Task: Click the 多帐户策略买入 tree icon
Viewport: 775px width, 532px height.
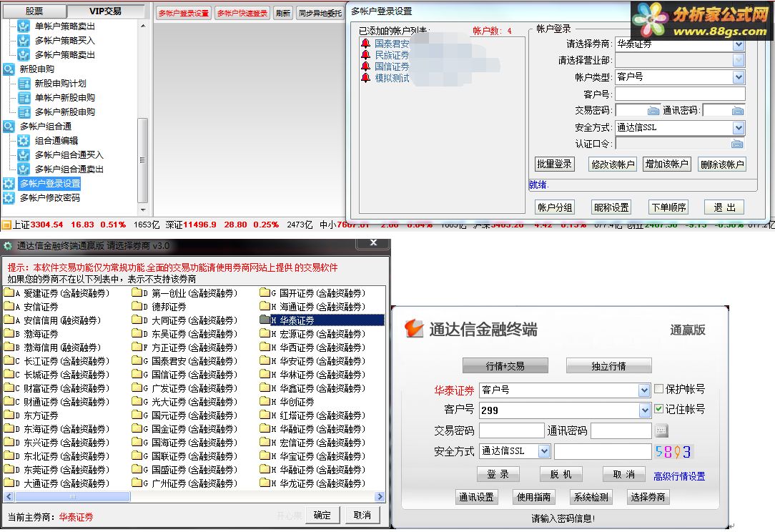Action: [x=23, y=41]
